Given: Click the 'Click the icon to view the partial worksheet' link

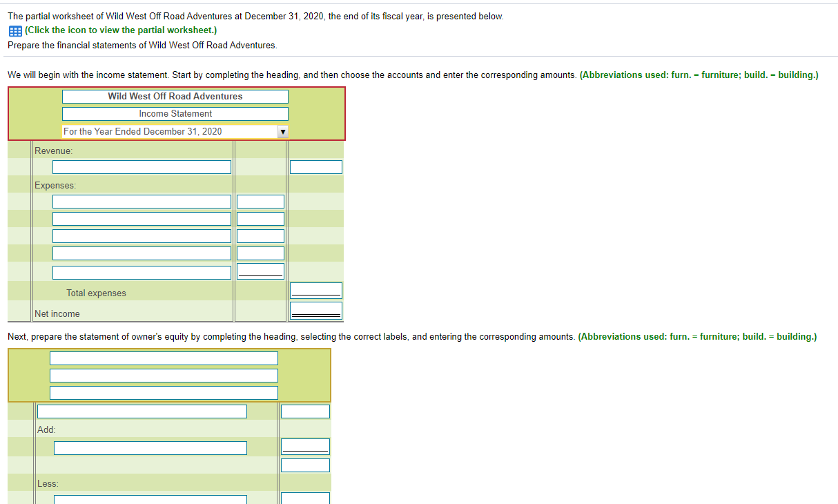Looking at the screenshot, I should pyautogui.click(x=121, y=30).
